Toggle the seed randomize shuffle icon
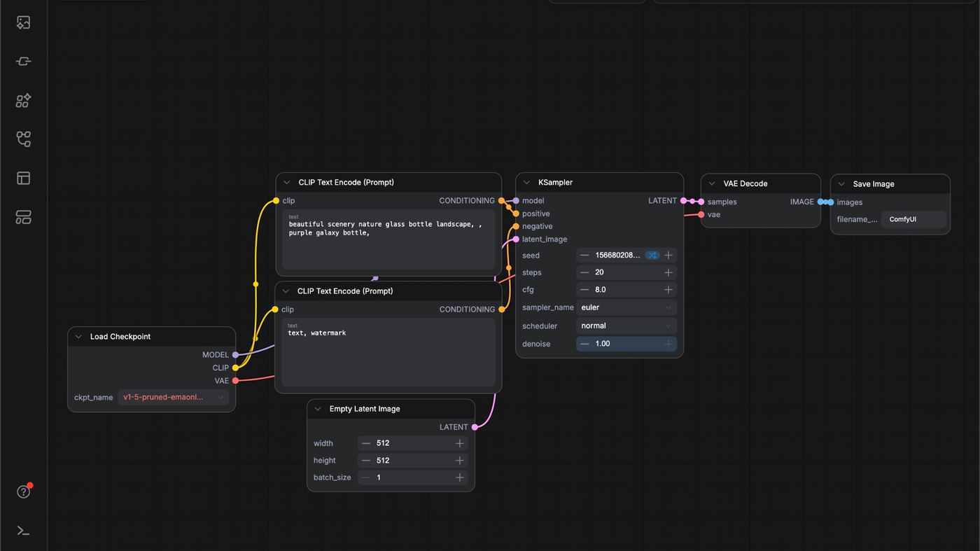The image size is (980, 551). (652, 256)
